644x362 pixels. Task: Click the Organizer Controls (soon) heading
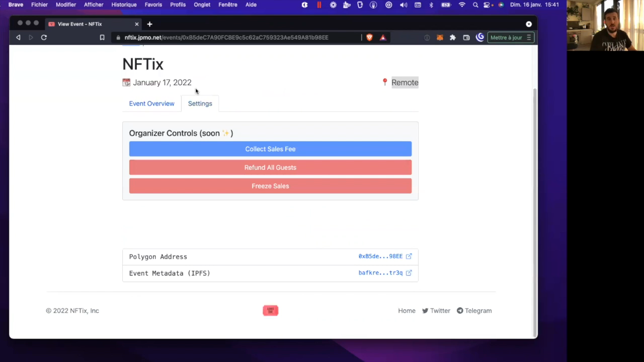(x=181, y=133)
